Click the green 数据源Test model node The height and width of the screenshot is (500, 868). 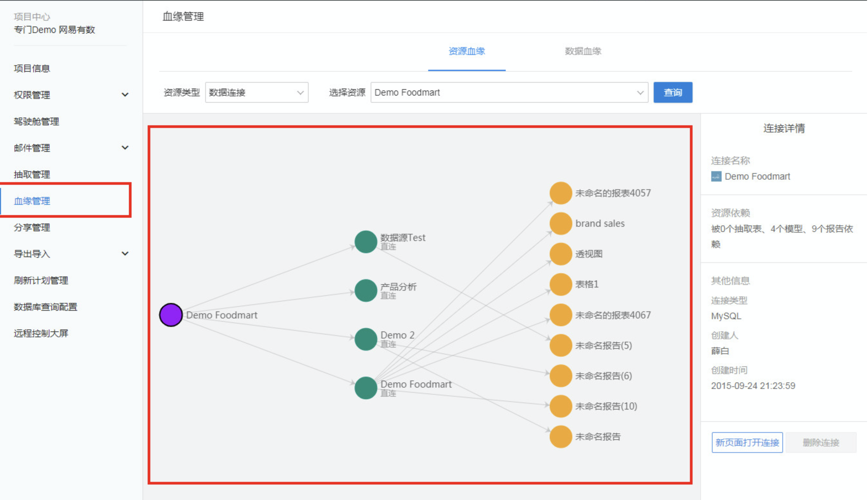point(366,242)
